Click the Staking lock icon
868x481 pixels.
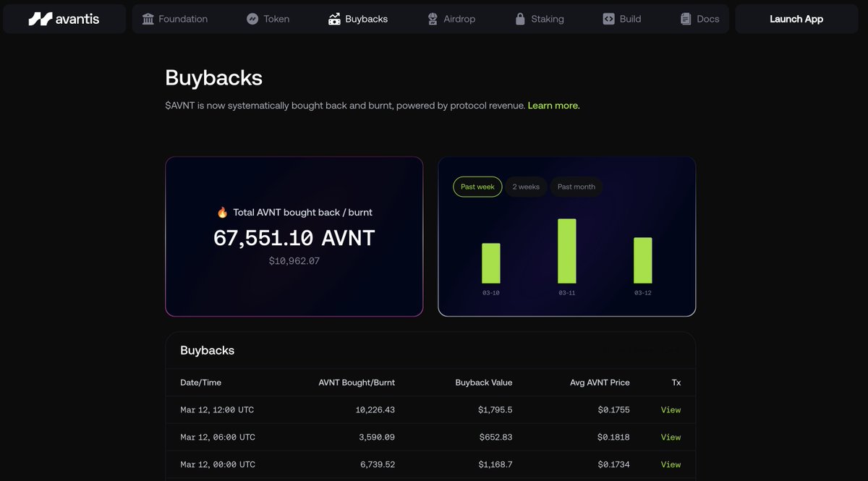click(x=519, y=19)
